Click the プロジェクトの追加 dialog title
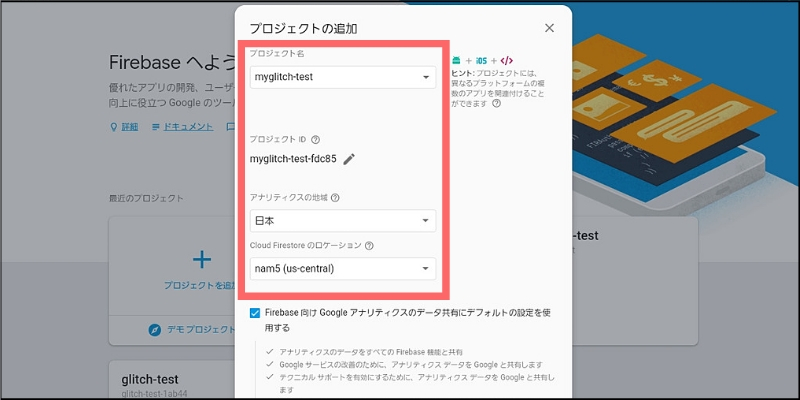The height and width of the screenshot is (400, 800). pos(304,29)
